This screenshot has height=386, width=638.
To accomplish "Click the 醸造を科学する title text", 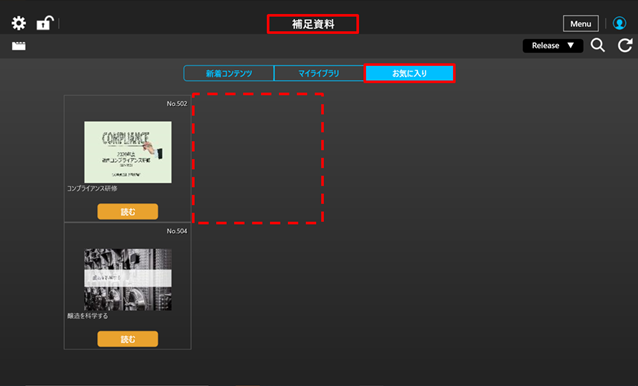I will (88, 316).
